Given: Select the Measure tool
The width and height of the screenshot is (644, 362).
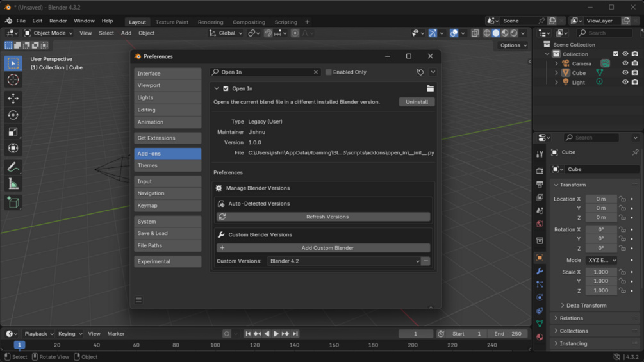Looking at the screenshot, I should 13,184.
